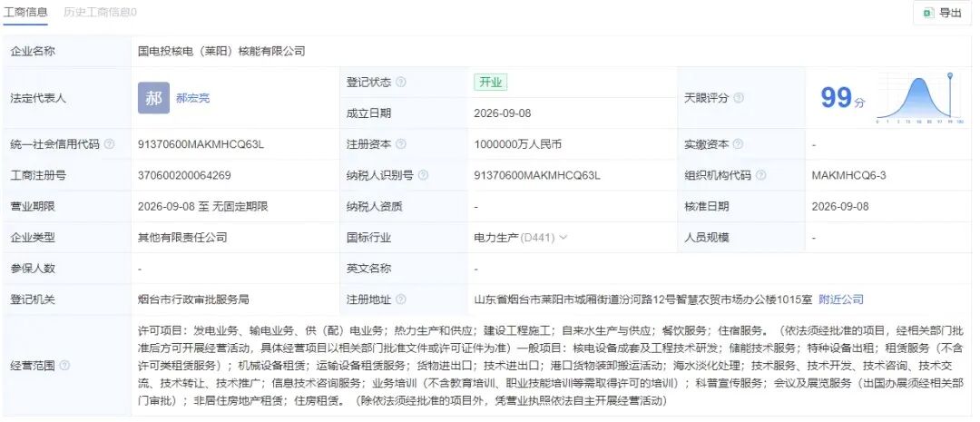Image resolution: width=980 pixels, height=422 pixels.
Task: Select organization code MAKMHCQ6-3
Action: click(848, 175)
